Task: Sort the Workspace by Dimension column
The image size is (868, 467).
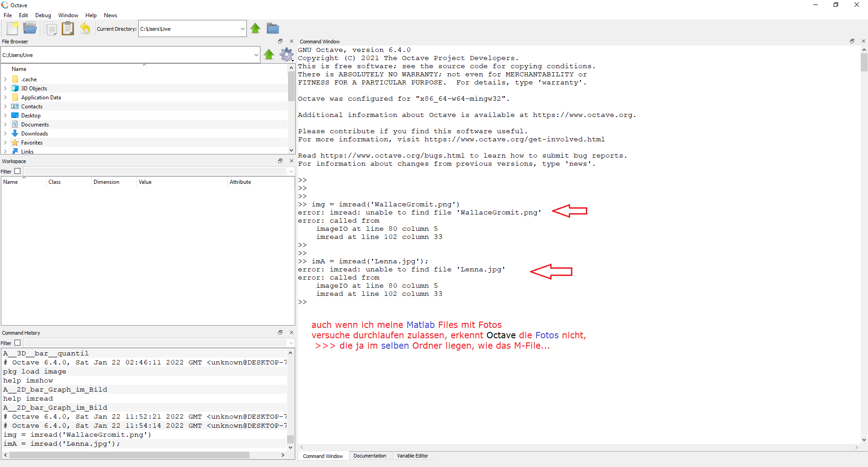Action: click(x=106, y=182)
